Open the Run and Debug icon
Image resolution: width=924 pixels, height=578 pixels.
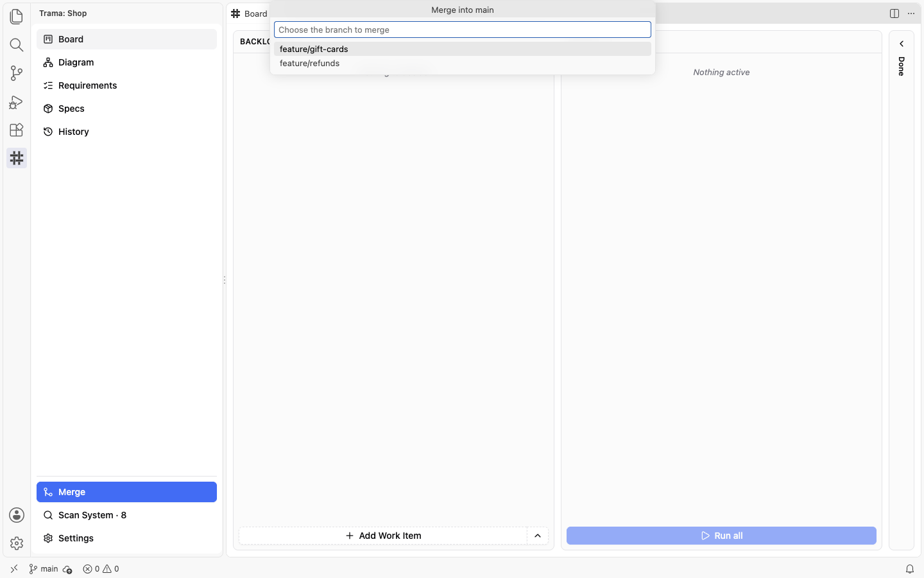tap(17, 101)
